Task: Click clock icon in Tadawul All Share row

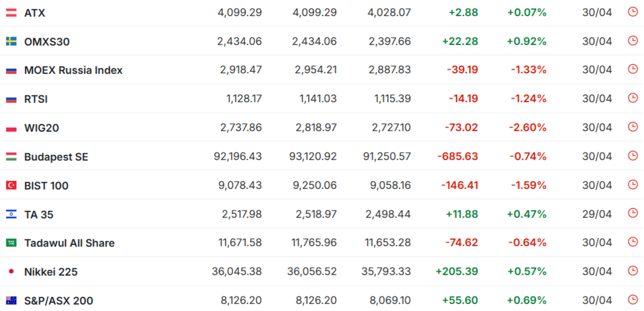Action: 633,242
